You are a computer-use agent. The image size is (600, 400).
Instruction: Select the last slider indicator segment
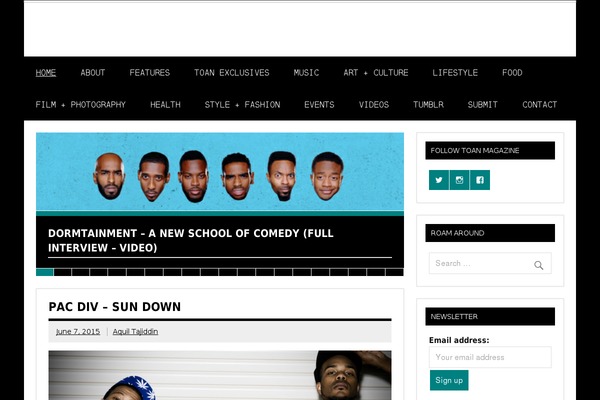pos(395,272)
